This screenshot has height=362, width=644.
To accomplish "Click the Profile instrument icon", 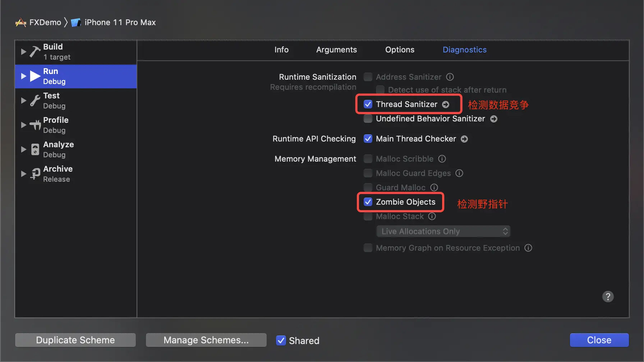I will [35, 125].
